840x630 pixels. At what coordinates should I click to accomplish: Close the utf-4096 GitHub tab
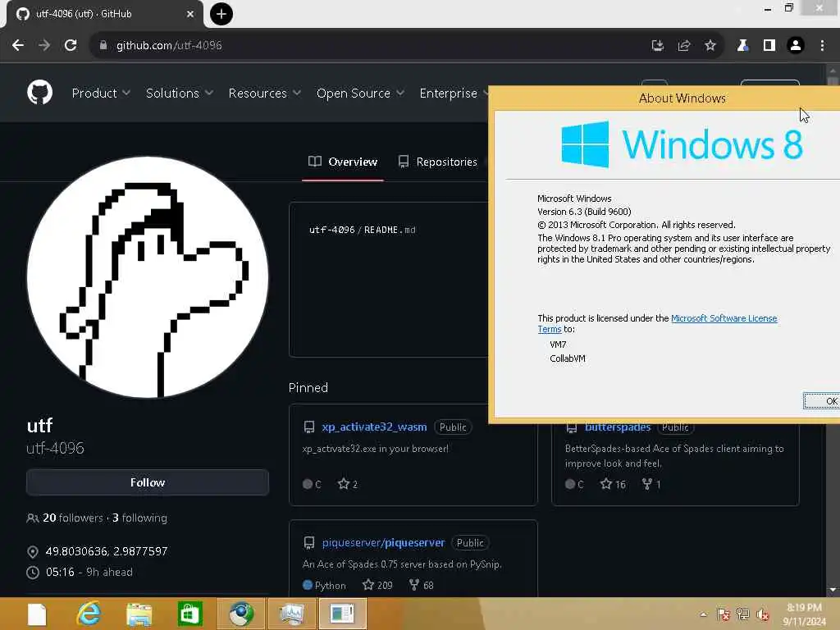pos(190,14)
